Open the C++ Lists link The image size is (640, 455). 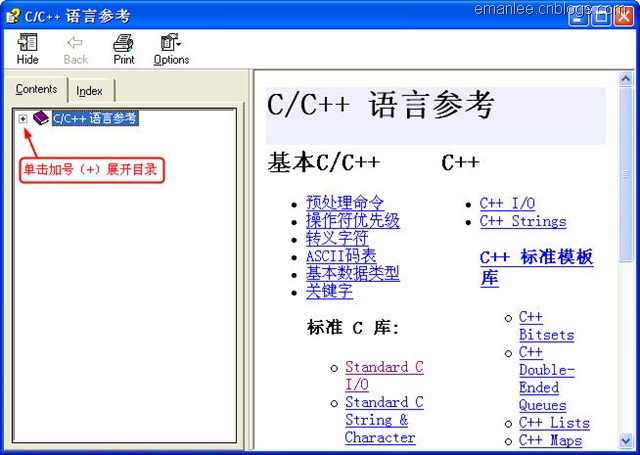[554, 422]
